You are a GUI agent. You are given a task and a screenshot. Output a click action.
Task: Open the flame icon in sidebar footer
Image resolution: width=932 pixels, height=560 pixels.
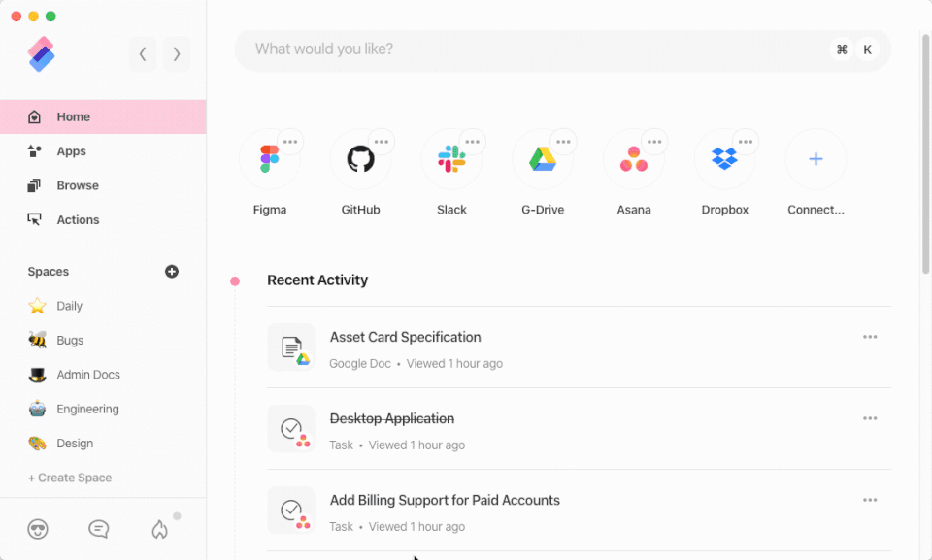(x=159, y=529)
